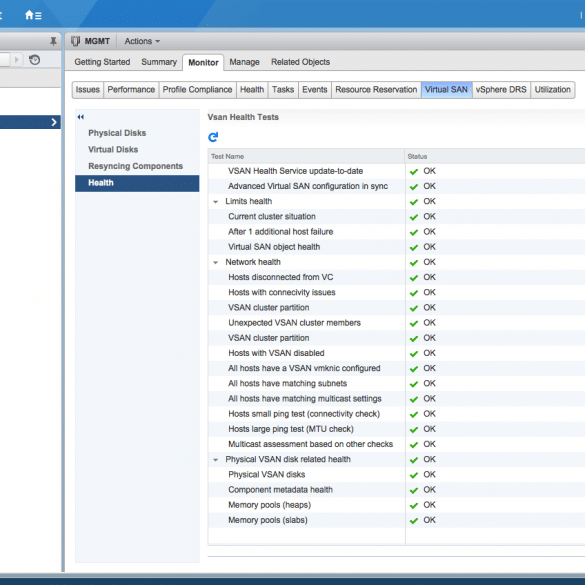
Task: Collapse the Network health group
Action: click(x=215, y=263)
